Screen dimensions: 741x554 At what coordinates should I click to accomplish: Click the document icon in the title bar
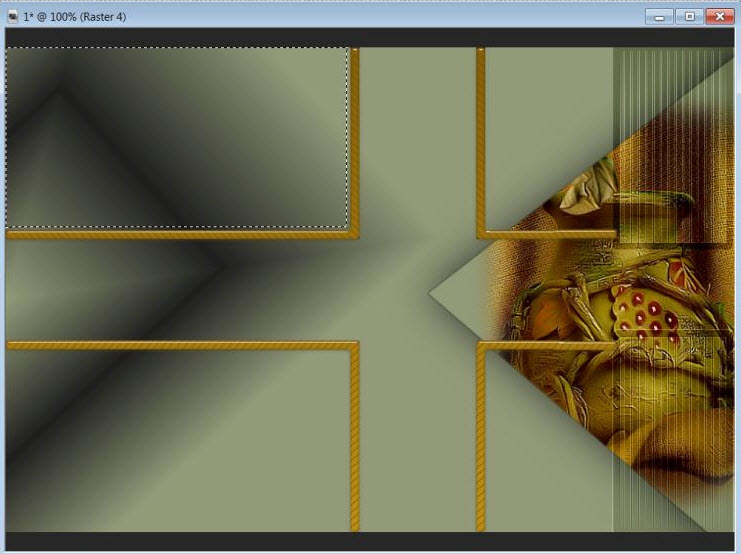pos(13,17)
